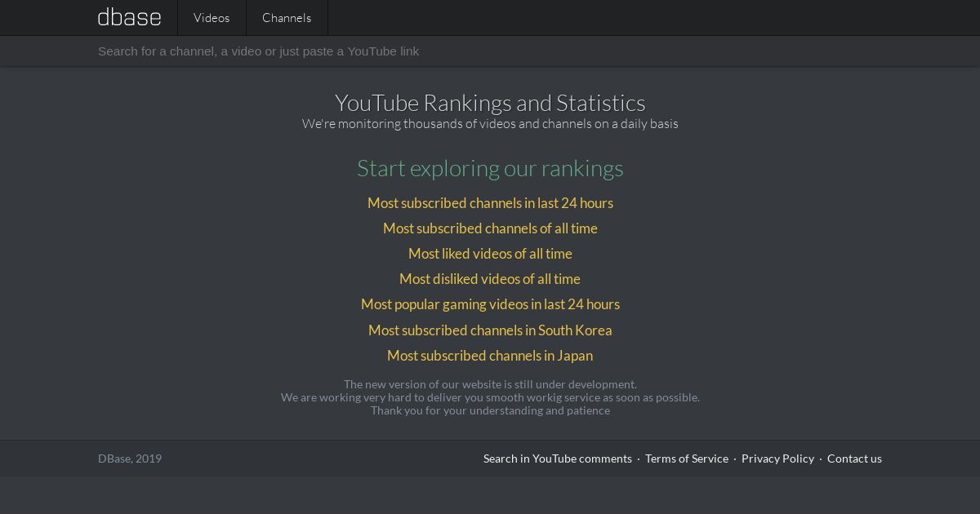Screen dimensions: 980x514
Task: Focus the channel or video search field
Action: [490, 51]
